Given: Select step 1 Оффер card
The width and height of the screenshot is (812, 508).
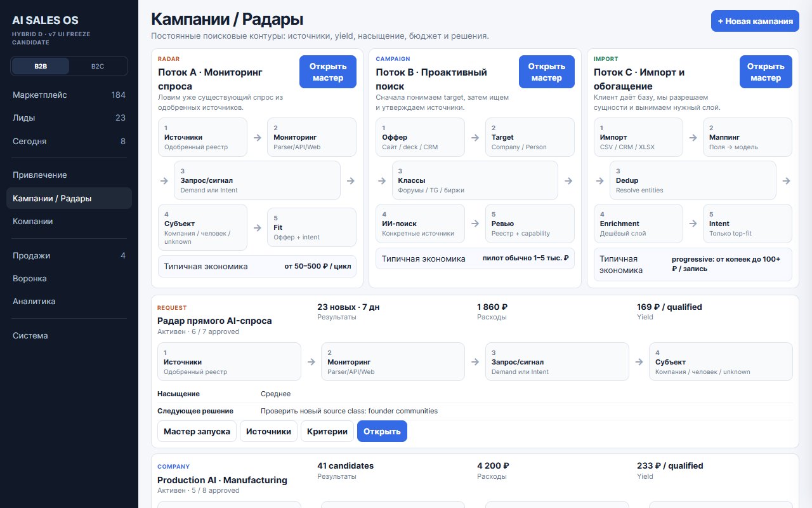Looking at the screenshot, I should [x=420, y=137].
